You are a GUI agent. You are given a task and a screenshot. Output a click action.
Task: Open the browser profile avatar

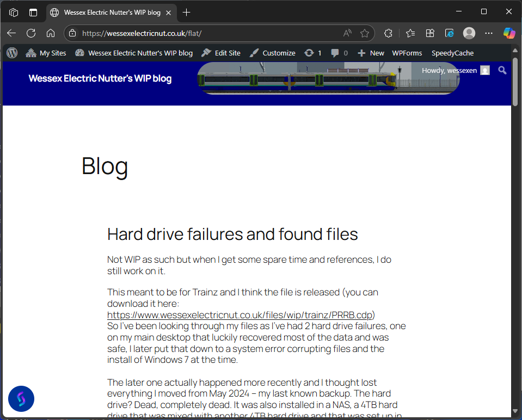click(469, 33)
